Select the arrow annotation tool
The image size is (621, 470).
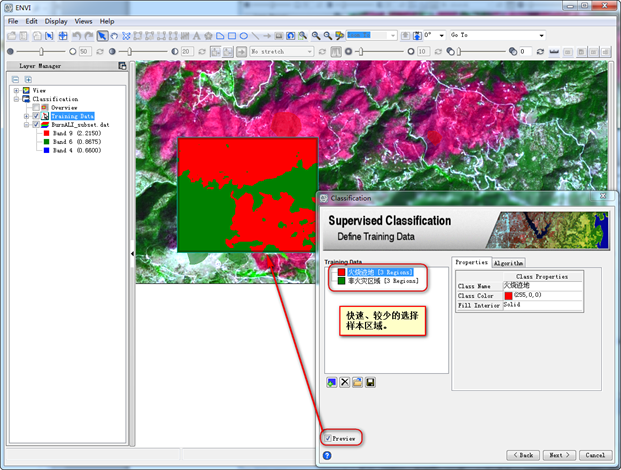pyautogui.click(x=267, y=36)
